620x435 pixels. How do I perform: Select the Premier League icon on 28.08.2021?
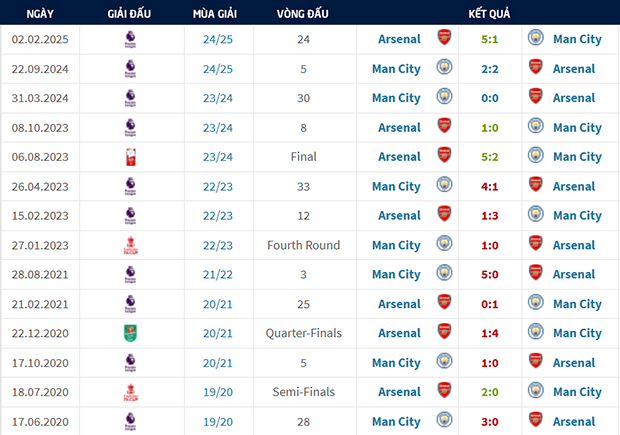(x=130, y=274)
